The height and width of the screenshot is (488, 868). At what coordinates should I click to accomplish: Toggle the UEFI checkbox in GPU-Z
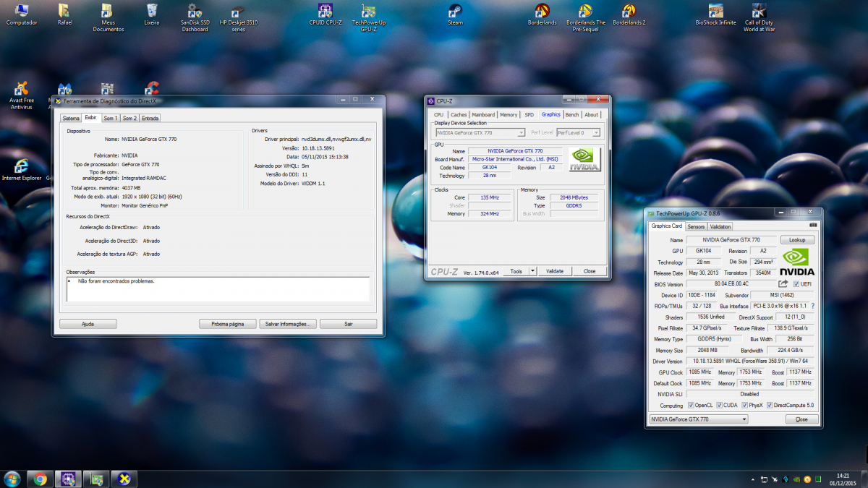coord(796,284)
